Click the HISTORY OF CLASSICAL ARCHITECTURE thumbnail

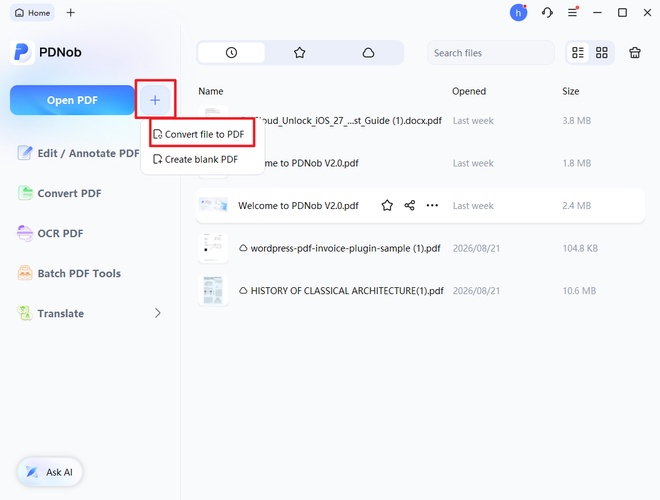pyautogui.click(x=213, y=290)
